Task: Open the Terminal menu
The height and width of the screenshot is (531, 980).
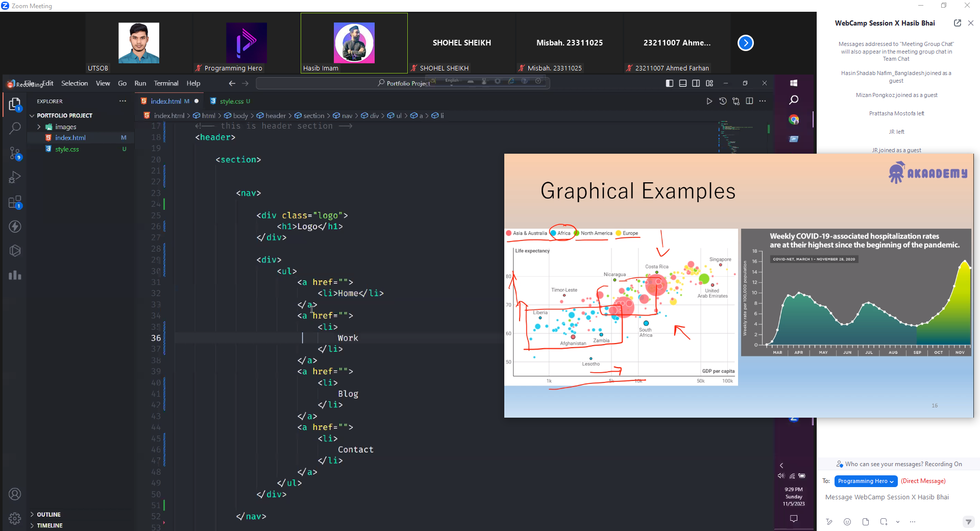Action: pos(166,83)
